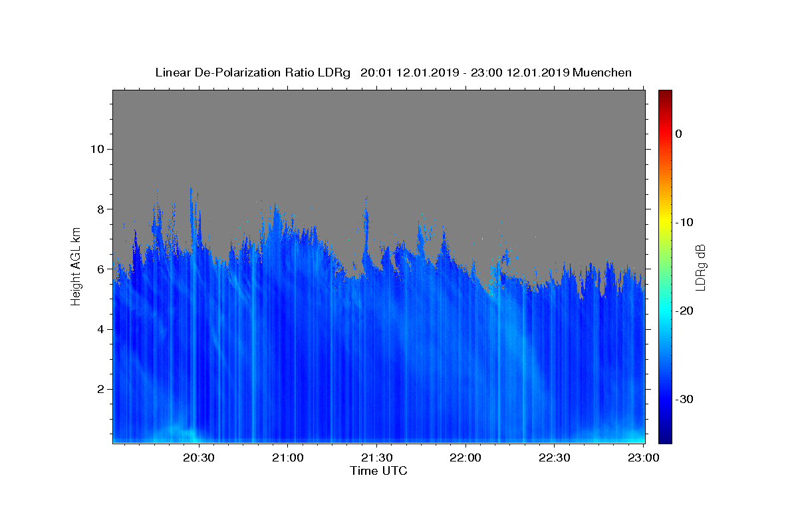Click the colorbar value -20
The width and height of the screenshot is (798, 532).
[x=685, y=311]
